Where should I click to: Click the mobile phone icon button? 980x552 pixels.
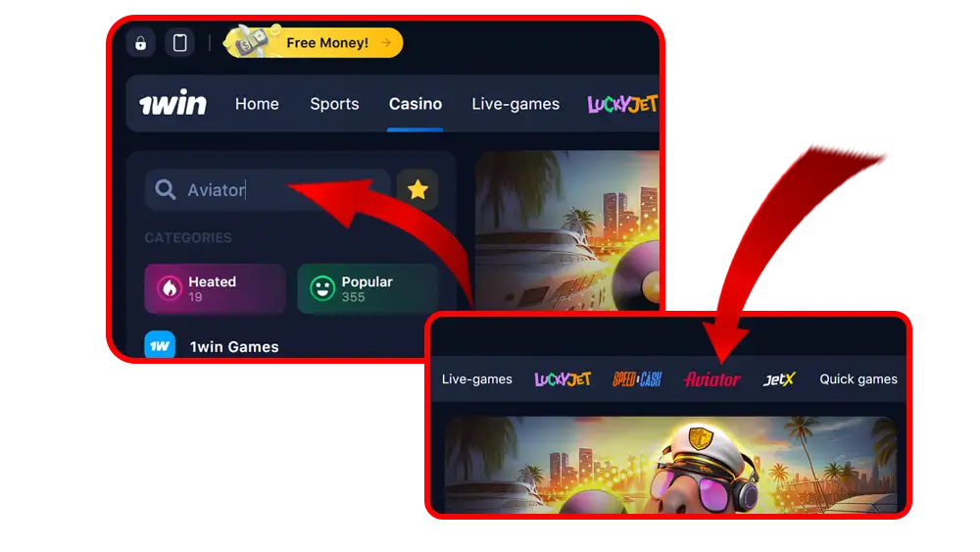180,43
